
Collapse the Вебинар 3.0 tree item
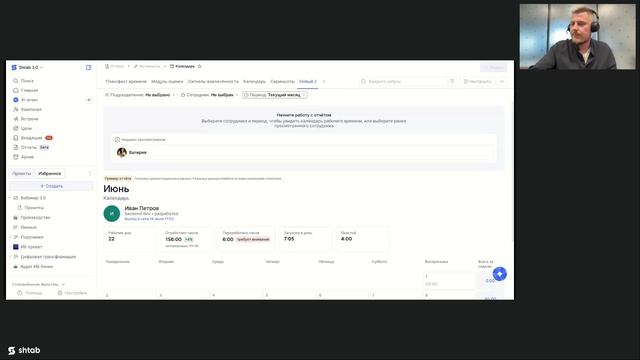tap(11, 198)
